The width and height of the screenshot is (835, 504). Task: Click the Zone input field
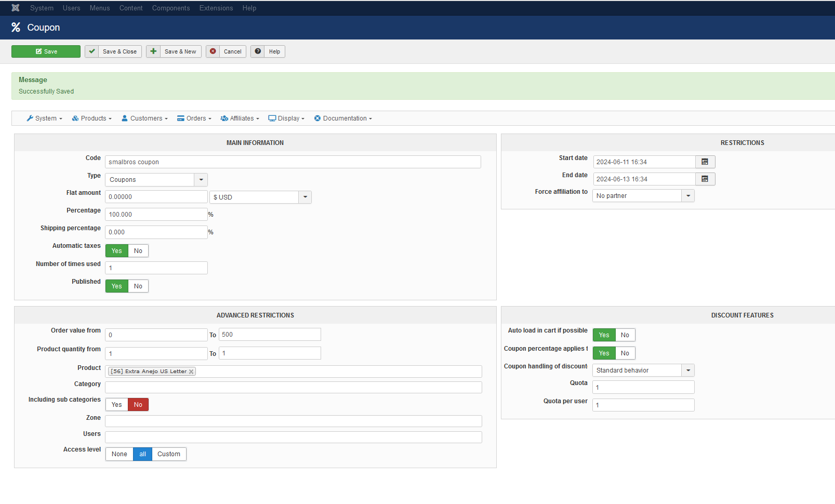294,421
